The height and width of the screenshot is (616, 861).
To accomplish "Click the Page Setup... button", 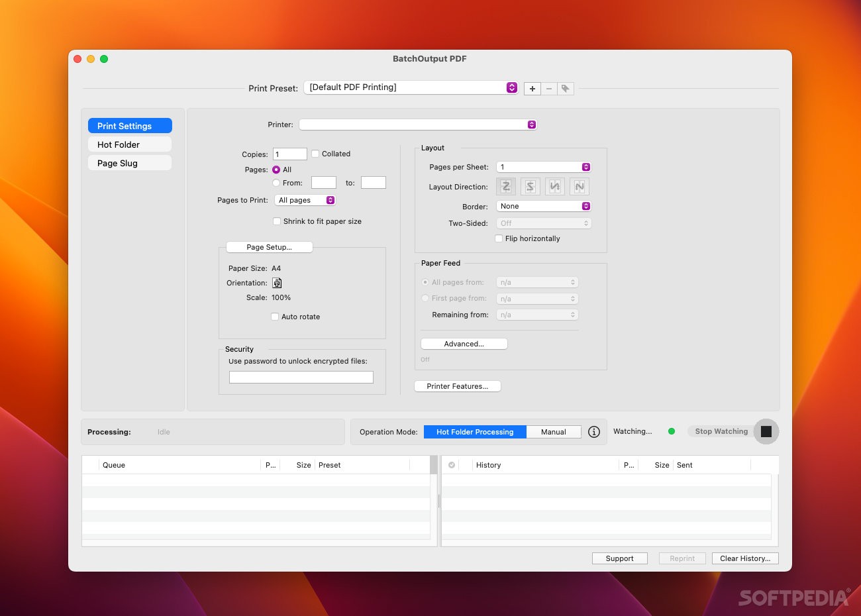I will coord(270,247).
